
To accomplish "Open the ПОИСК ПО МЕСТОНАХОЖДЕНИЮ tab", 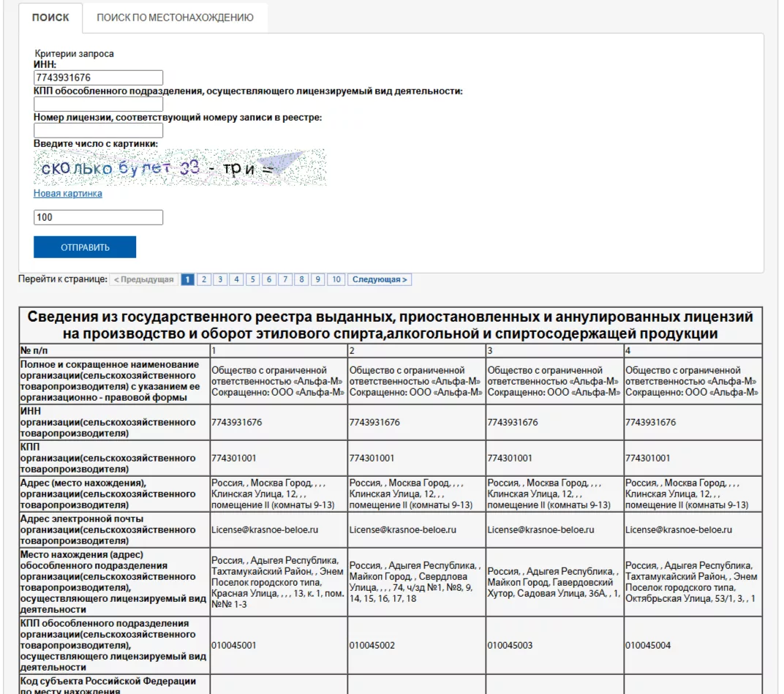I will pos(175,18).
